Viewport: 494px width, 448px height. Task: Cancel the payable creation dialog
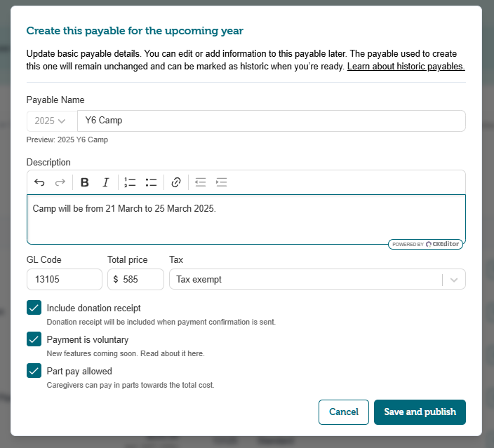pos(343,412)
